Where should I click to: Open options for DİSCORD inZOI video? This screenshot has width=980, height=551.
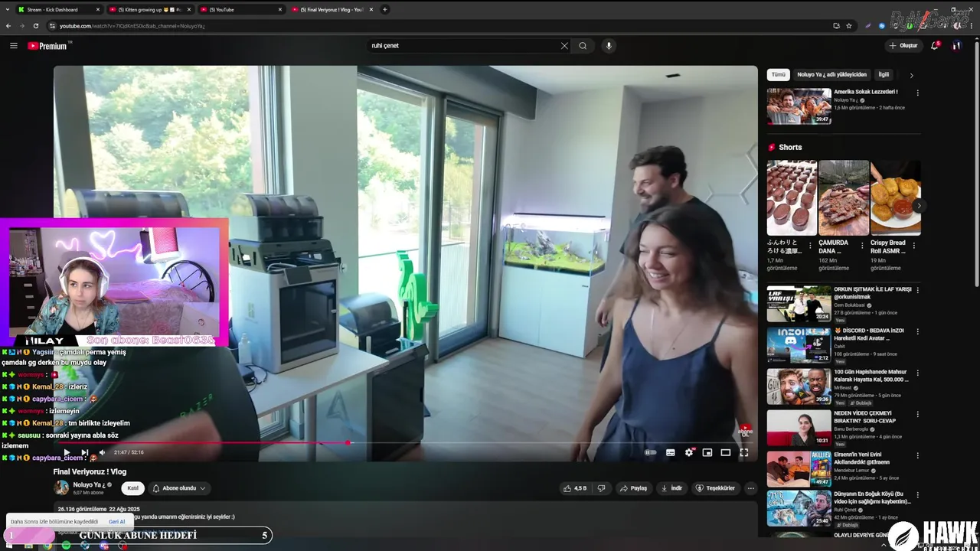[917, 331]
